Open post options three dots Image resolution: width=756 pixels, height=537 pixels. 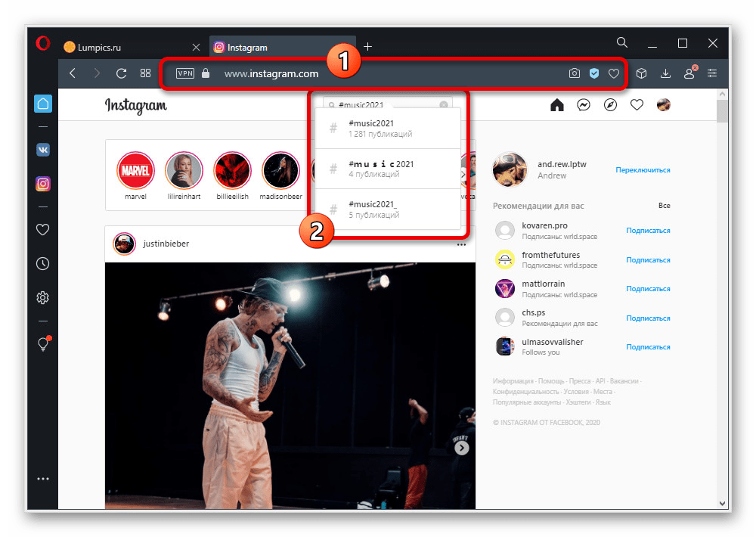[461, 244]
